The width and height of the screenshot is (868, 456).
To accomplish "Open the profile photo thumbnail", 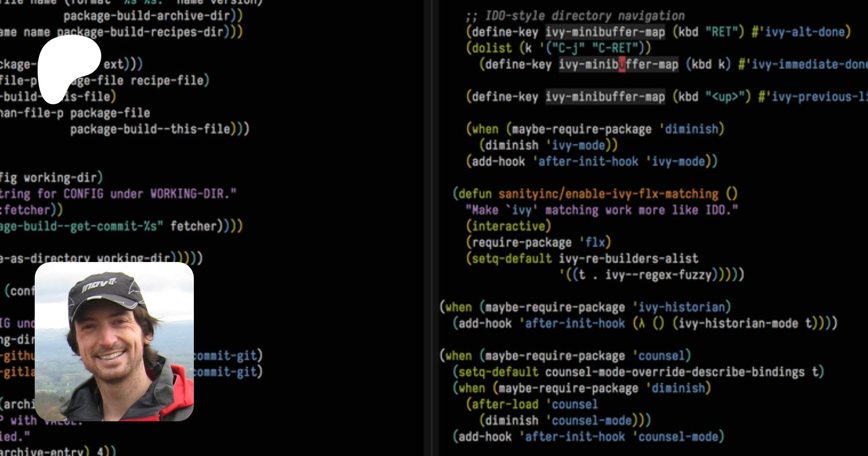I will coord(114,342).
